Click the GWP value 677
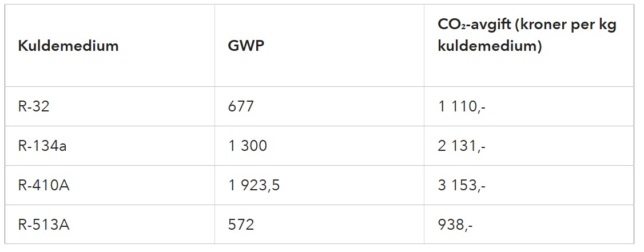 point(241,107)
